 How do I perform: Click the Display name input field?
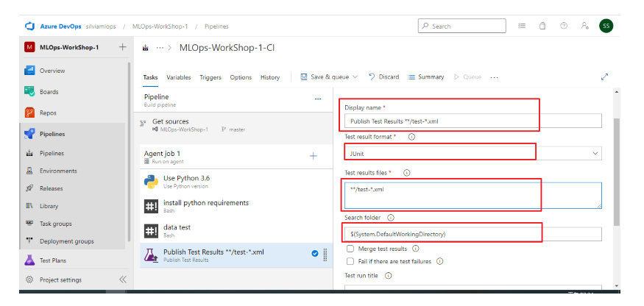[473, 121]
